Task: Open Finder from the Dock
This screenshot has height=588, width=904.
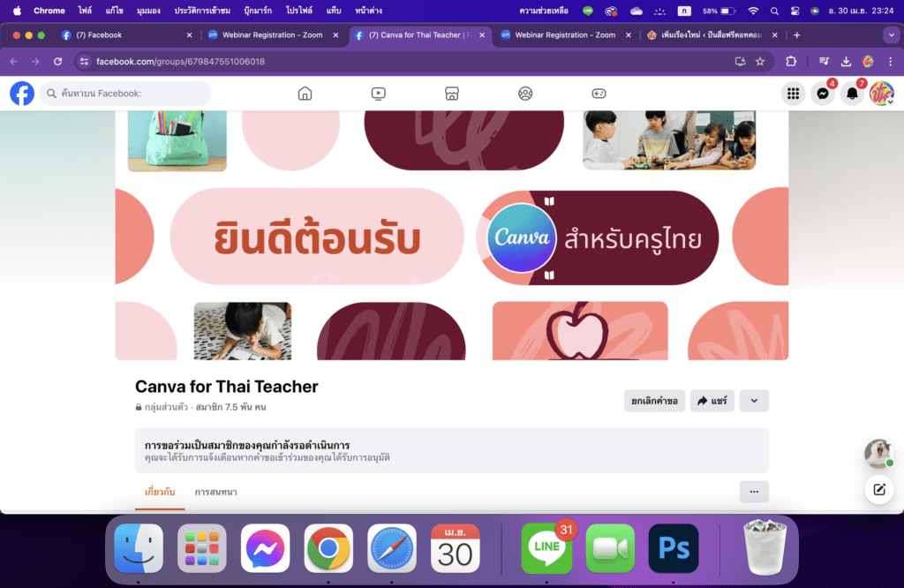Action: (x=139, y=548)
